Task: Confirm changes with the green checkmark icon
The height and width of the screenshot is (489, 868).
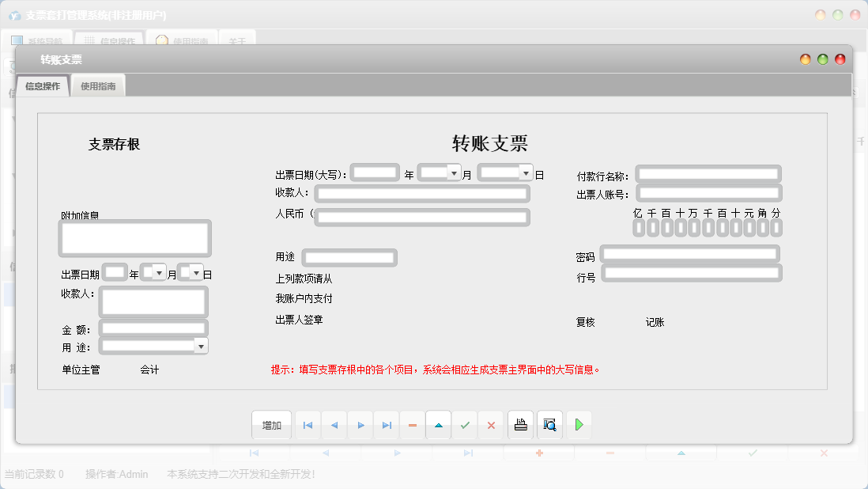Action: (465, 425)
